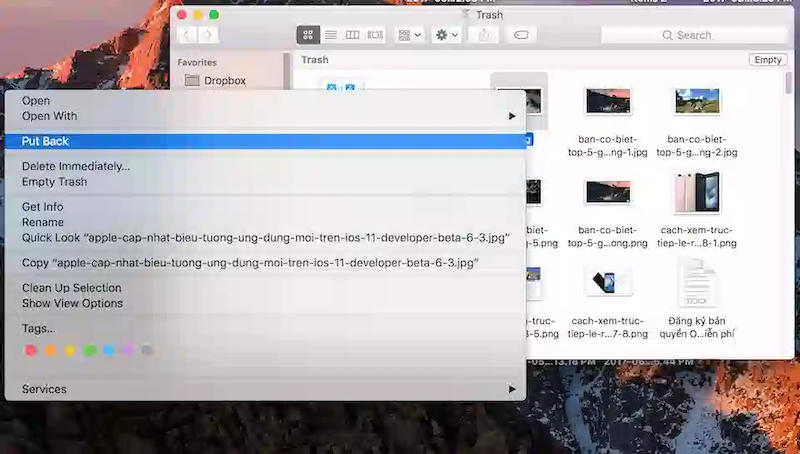Apply the yellow tag color
Image resolution: width=800 pixels, height=454 pixels.
tap(69, 350)
